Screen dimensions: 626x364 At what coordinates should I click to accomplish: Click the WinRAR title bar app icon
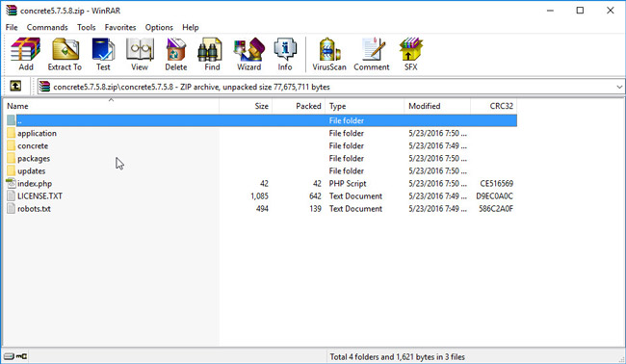click(x=12, y=11)
